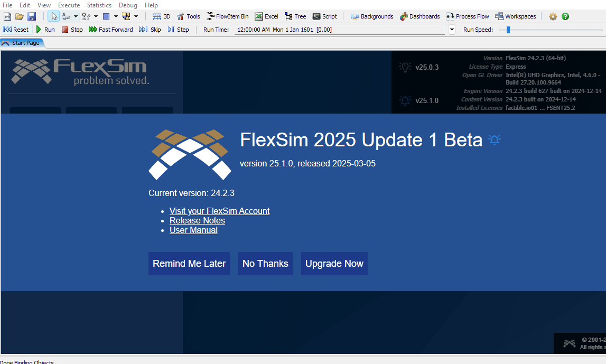Run the simulation
Image resolution: width=606 pixels, height=364 pixels.
(45, 30)
